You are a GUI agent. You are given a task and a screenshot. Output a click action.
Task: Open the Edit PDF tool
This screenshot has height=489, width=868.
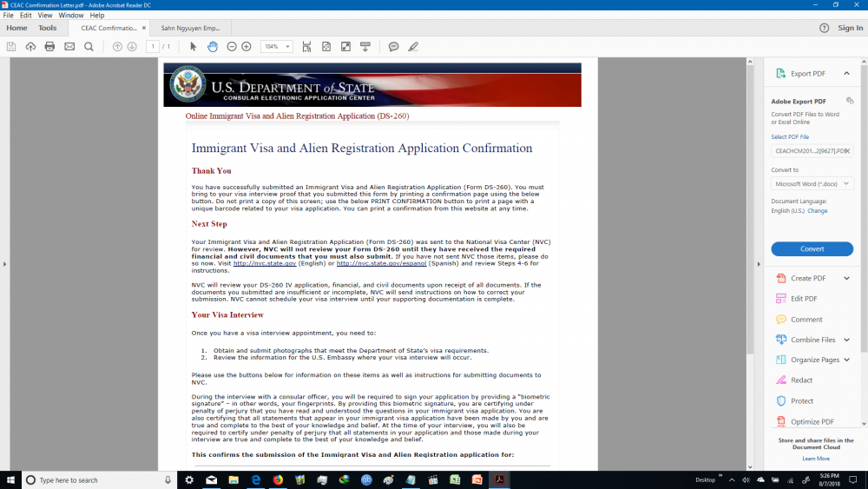pos(804,299)
